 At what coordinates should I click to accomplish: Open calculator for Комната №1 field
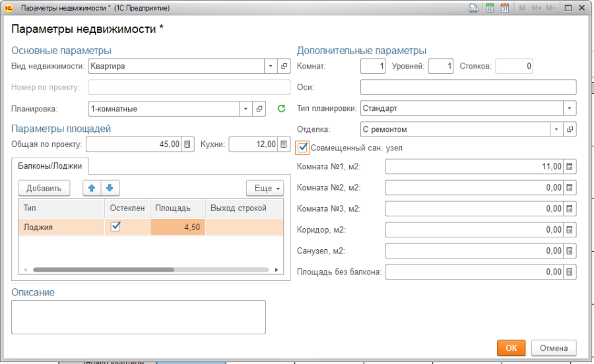[570, 167]
